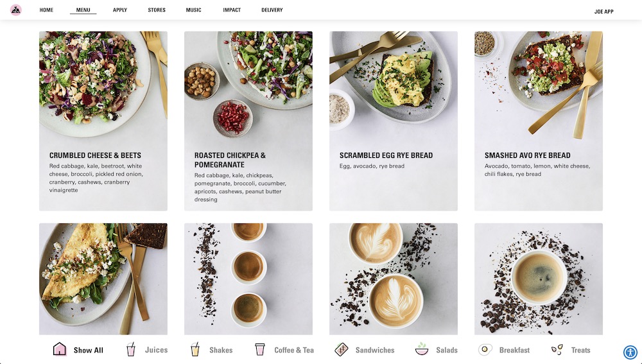
Task: Open the Smashed Avo Rye Bread item
Action: [539, 121]
